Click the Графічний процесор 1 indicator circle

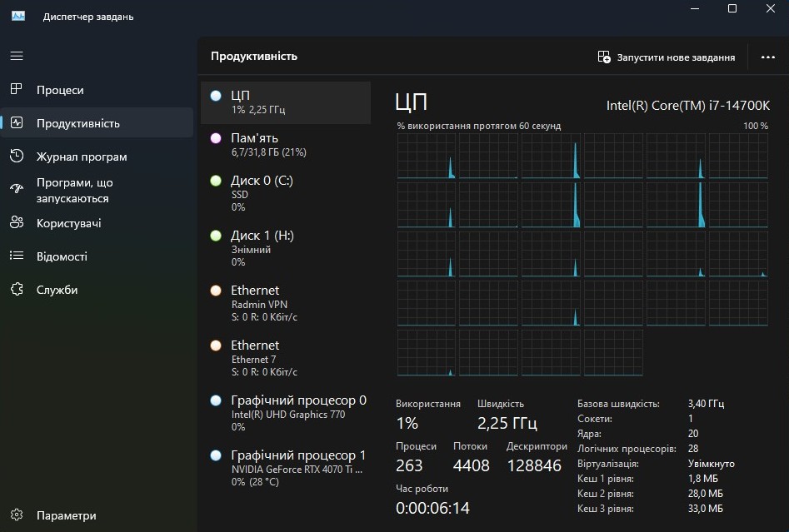(216, 455)
